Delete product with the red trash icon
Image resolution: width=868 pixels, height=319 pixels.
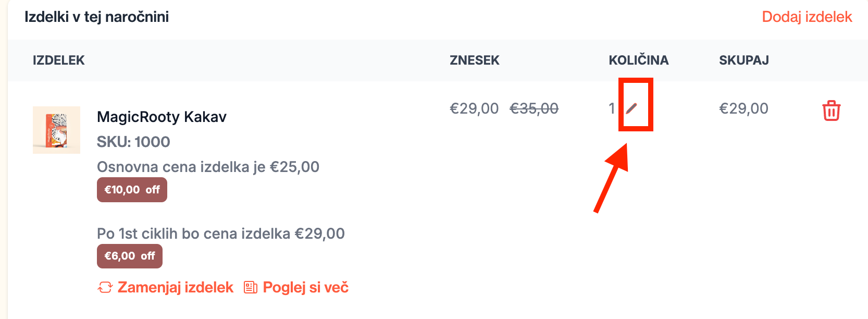pos(831,111)
